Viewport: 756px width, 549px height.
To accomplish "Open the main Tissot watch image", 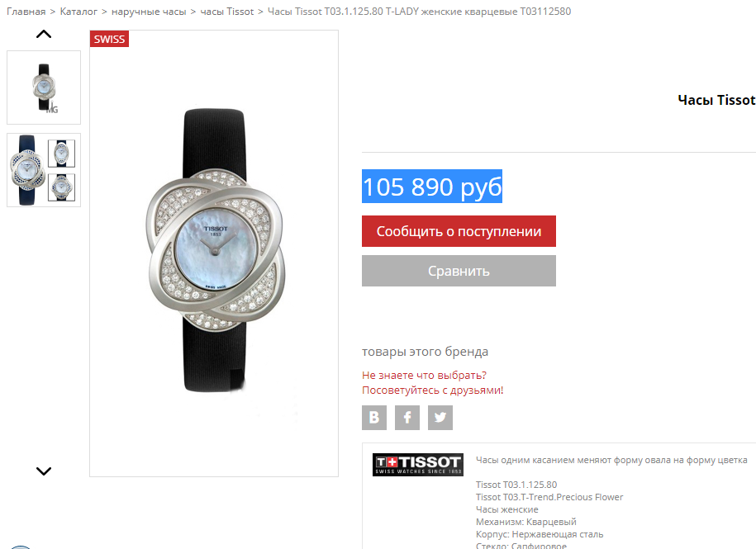I will 214,253.
